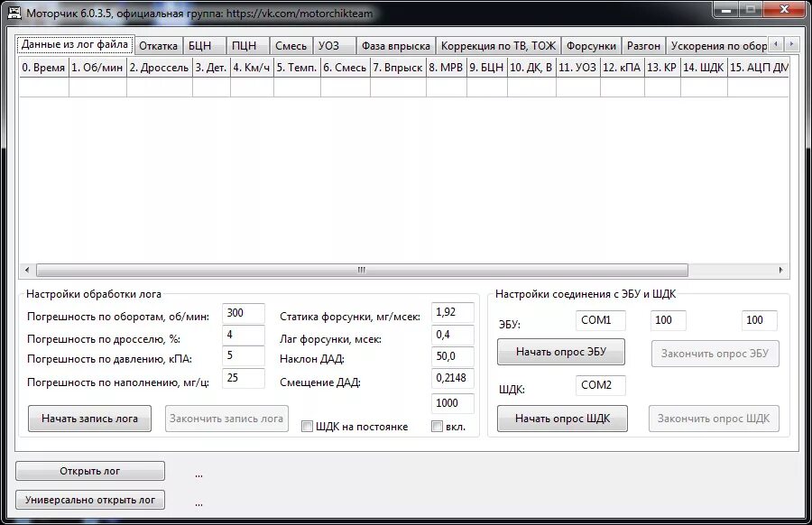Image resolution: width=812 pixels, height=525 pixels.
Task: Click the Закончить опрос ШДК button
Action: click(x=715, y=419)
